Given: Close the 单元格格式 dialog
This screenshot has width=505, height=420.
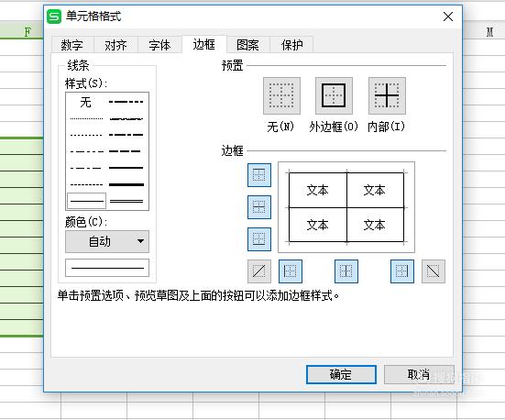Looking at the screenshot, I should [x=448, y=17].
